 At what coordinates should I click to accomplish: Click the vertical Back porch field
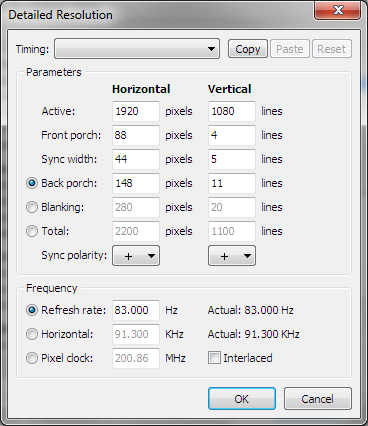point(232,183)
